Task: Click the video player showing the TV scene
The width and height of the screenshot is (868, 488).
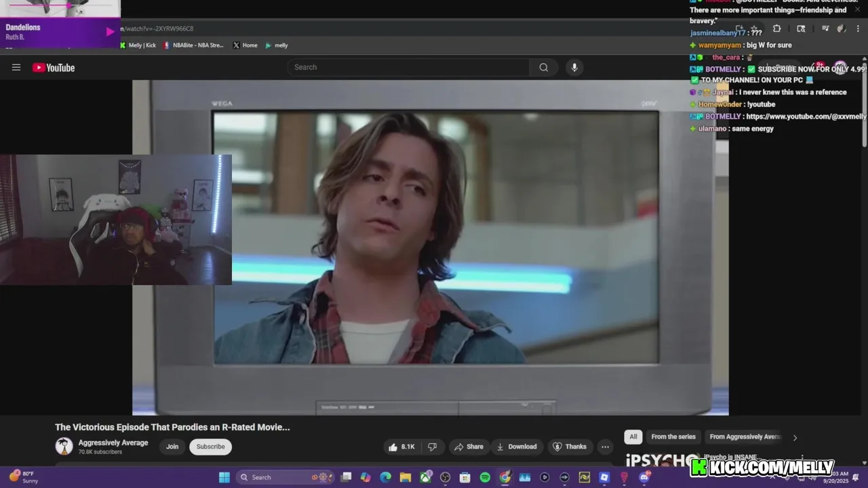Action: click(431, 247)
